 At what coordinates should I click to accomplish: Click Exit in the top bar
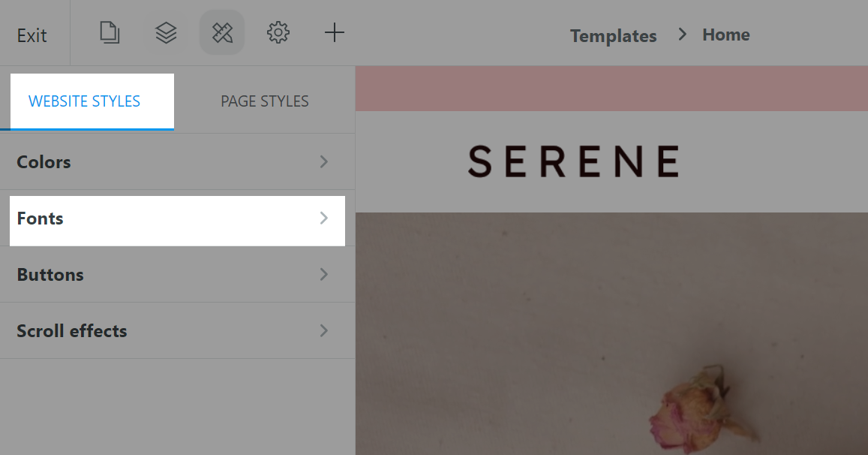click(x=32, y=36)
